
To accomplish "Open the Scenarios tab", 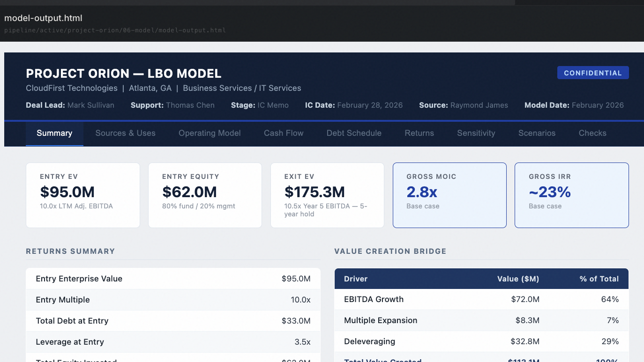I will pos(537,133).
